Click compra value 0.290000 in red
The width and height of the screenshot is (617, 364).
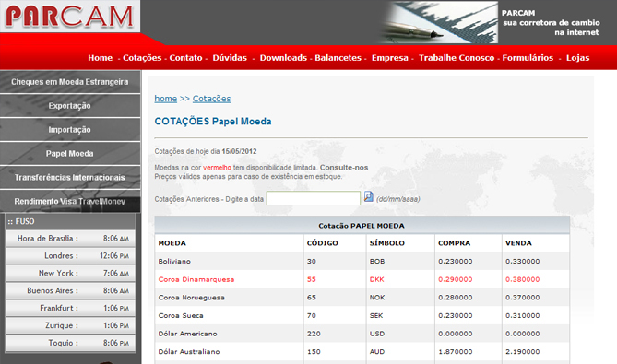click(x=456, y=279)
